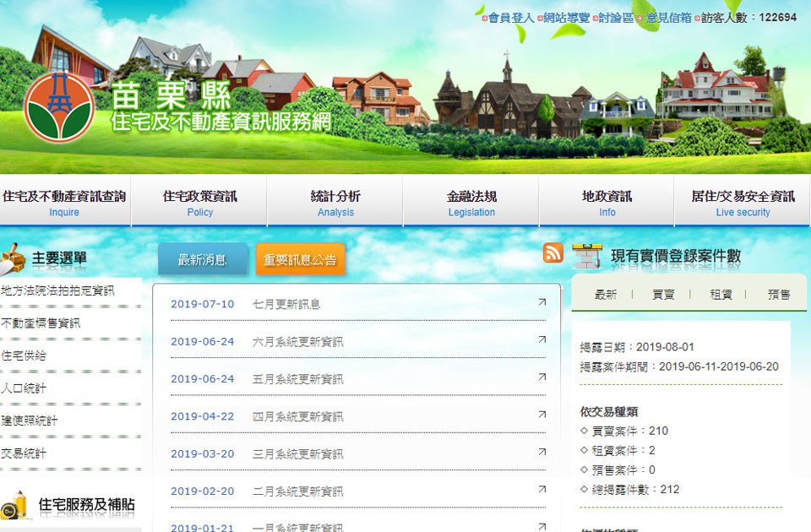The width and height of the screenshot is (811, 532).
Task: Click the 總揭露件數：212 total
Action: (635, 489)
